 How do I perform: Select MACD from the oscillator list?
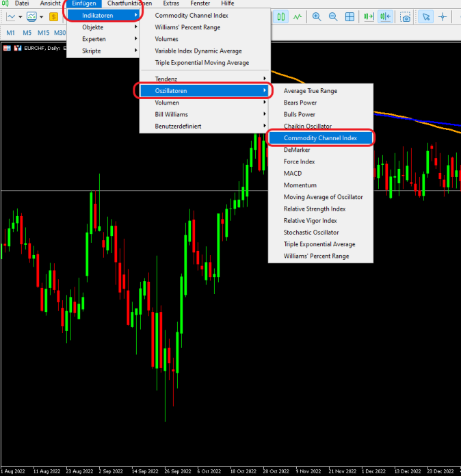click(x=293, y=174)
